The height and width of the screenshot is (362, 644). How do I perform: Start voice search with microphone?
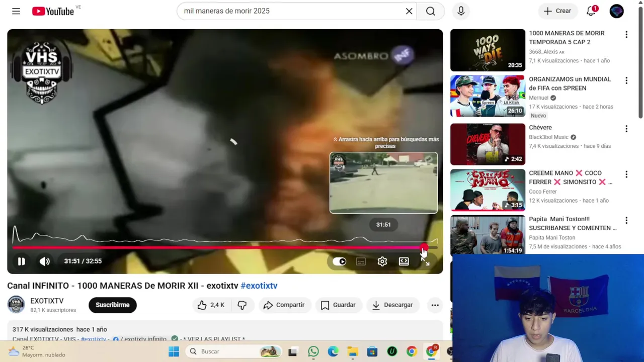[x=461, y=11]
